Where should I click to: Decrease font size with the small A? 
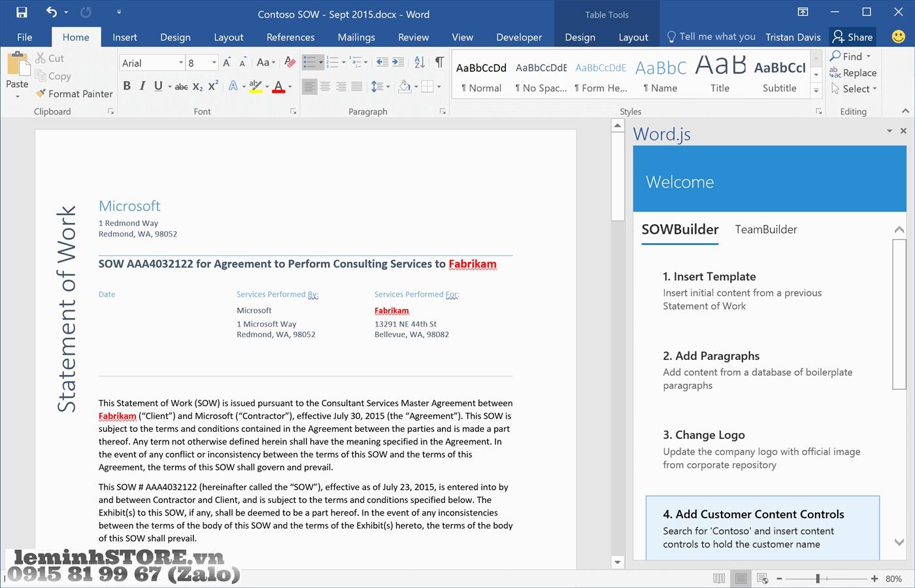coord(242,63)
